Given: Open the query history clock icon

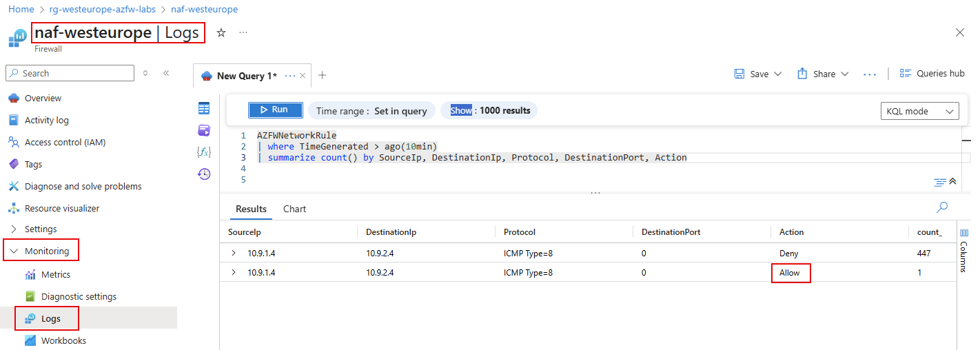Looking at the screenshot, I should (x=204, y=174).
